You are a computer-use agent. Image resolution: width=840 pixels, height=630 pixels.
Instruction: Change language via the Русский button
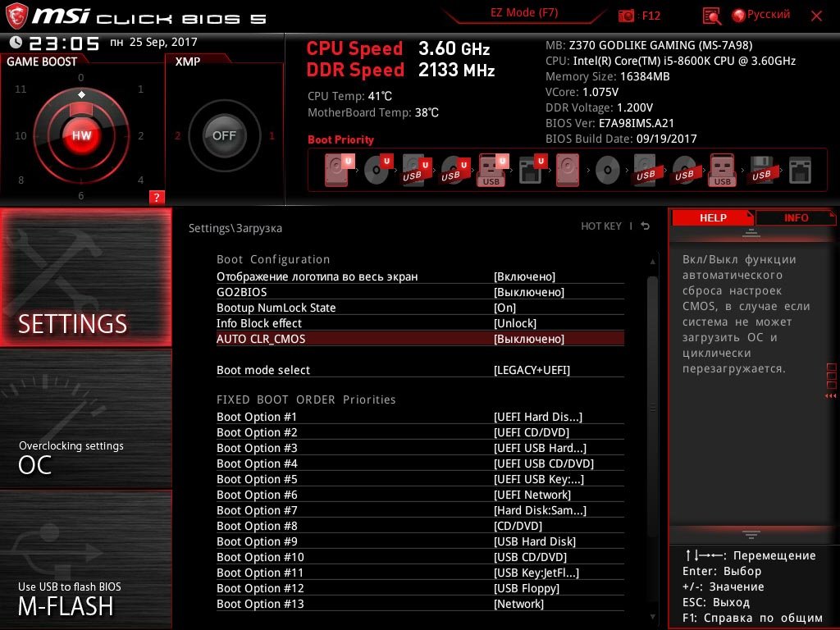768,15
